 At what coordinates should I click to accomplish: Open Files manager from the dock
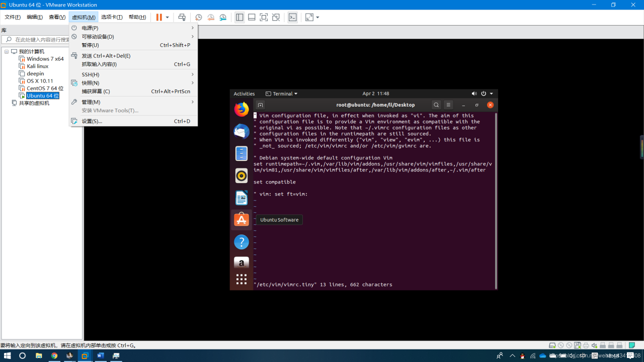tap(242, 153)
